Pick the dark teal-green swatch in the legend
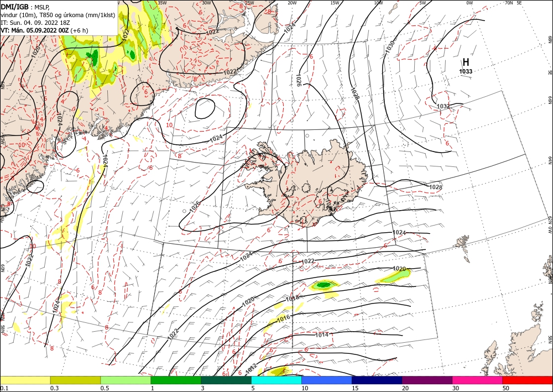 (x=226, y=380)
